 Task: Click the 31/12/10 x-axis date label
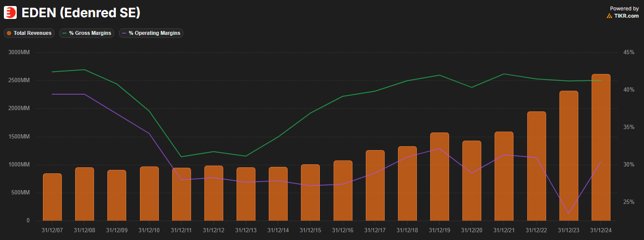tap(149, 231)
